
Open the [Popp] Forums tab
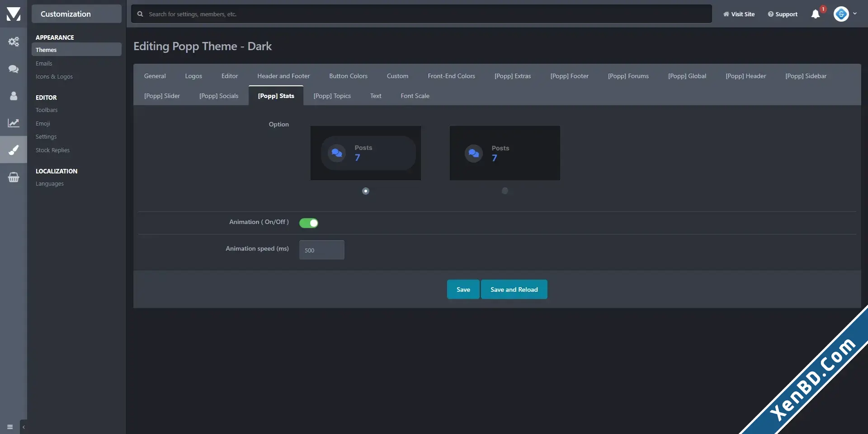pyautogui.click(x=628, y=76)
